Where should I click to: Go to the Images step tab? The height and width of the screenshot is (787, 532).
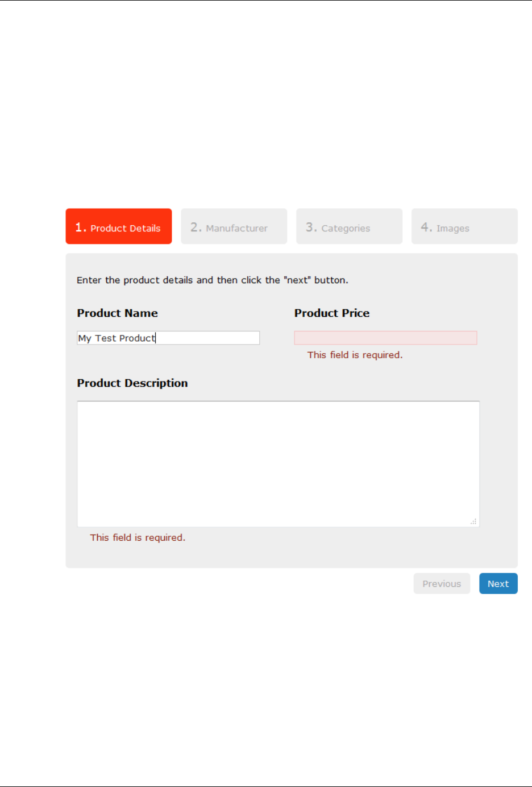(464, 226)
